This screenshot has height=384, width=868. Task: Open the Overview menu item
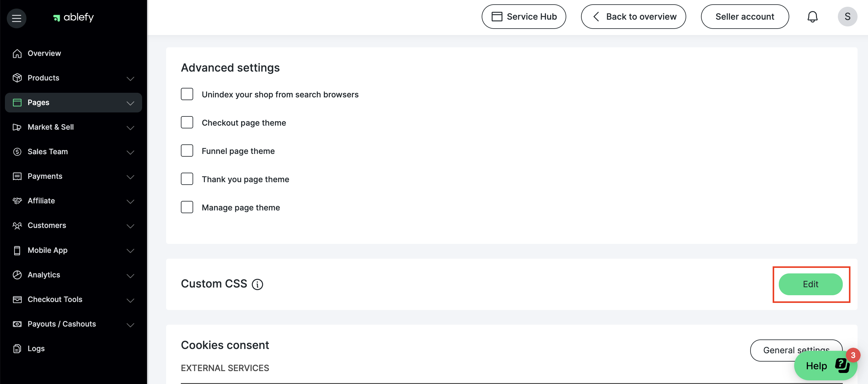pyautogui.click(x=74, y=53)
